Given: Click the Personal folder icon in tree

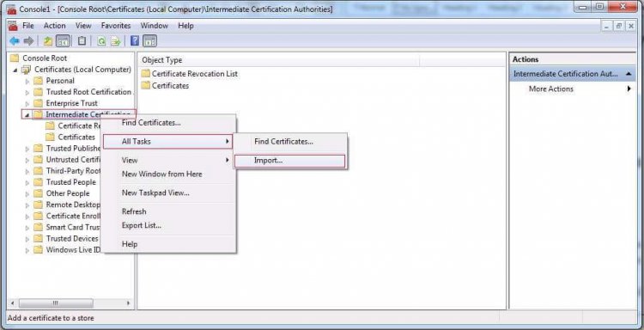Looking at the screenshot, I should coord(38,81).
